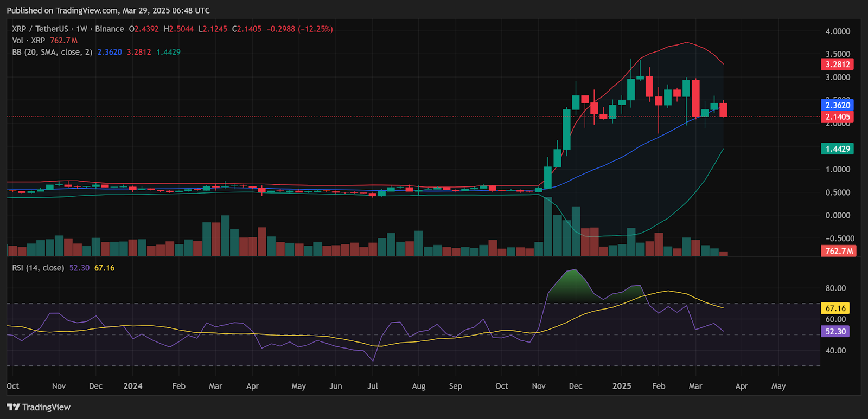
Task: Click the Published on TradingView.com header text
Action: [108, 10]
